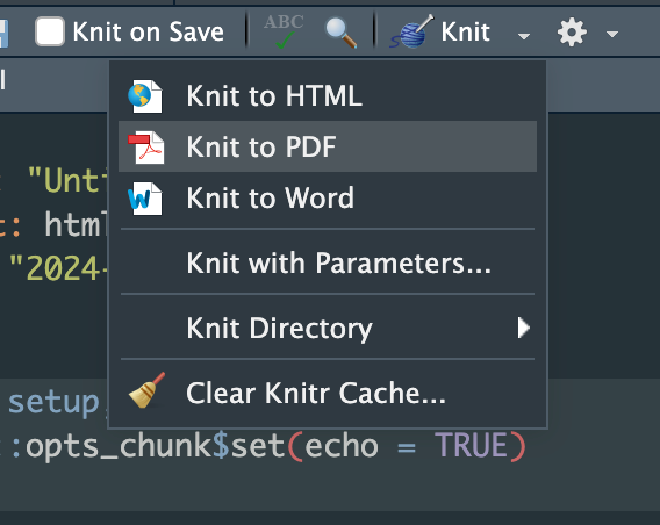
Task: Expand the Knit Directory submenu arrow
Action: (523, 327)
